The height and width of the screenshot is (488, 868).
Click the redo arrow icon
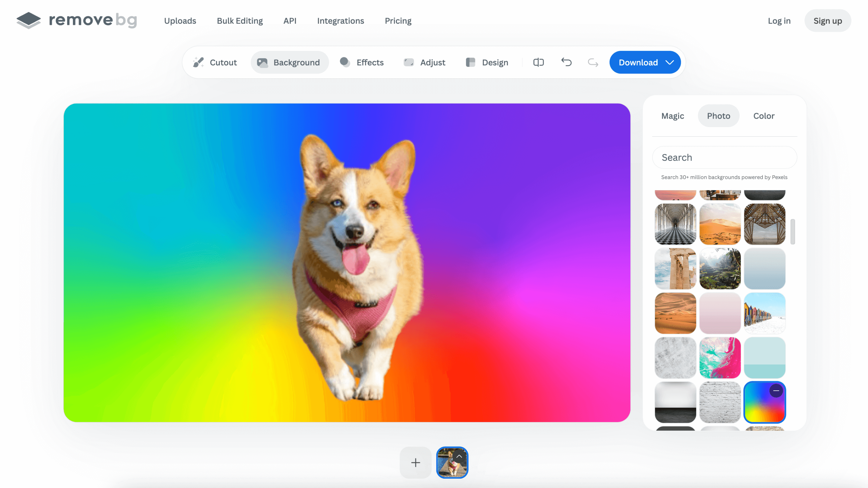point(593,62)
